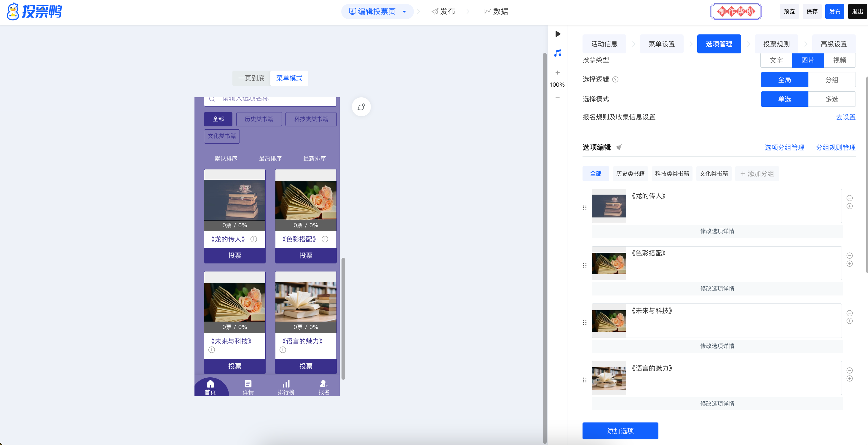The width and height of the screenshot is (868, 445).
Task: Click the music note icon
Action: tap(558, 53)
